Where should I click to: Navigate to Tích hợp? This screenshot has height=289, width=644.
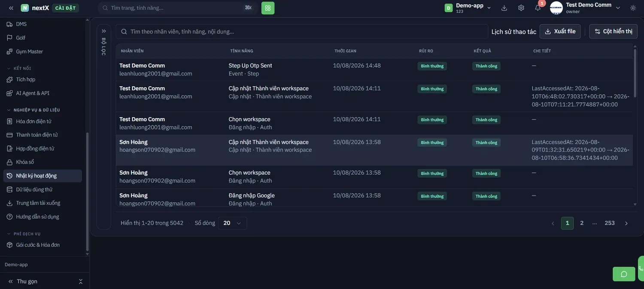pyautogui.click(x=43, y=79)
